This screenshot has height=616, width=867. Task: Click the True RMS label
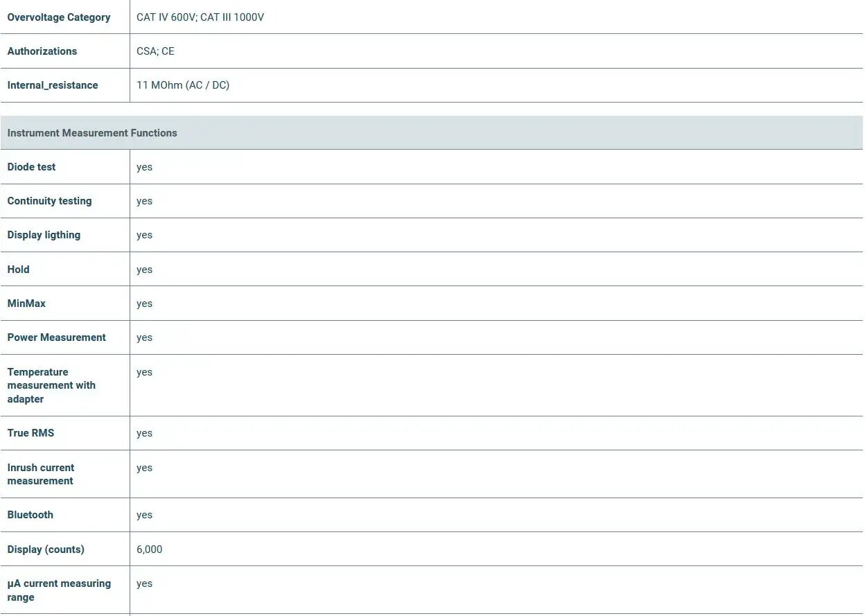pyautogui.click(x=30, y=433)
